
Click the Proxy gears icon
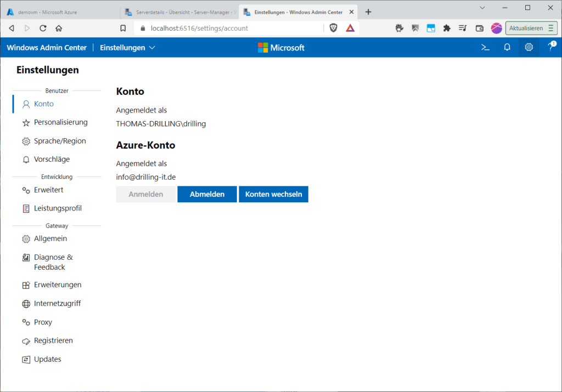coord(26,322)
